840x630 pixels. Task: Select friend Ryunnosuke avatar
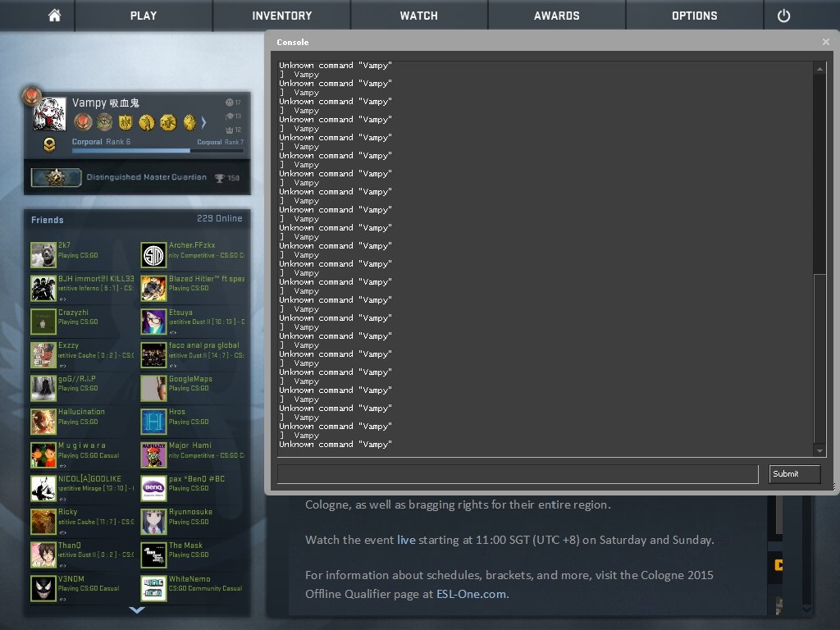pos(153,522)
